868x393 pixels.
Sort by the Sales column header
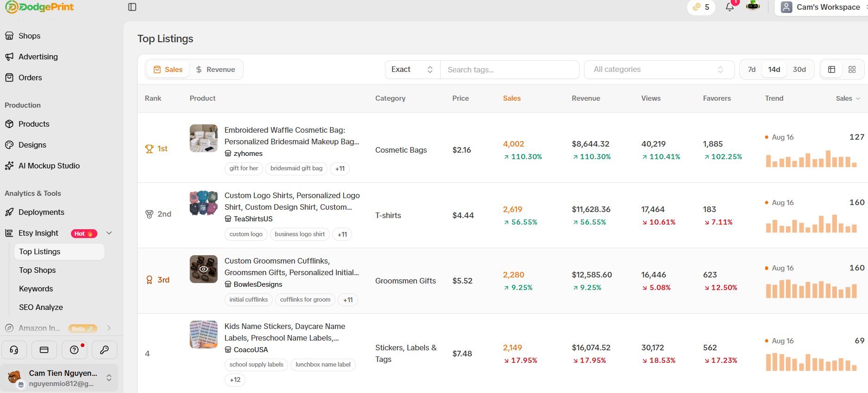point(512,98)
